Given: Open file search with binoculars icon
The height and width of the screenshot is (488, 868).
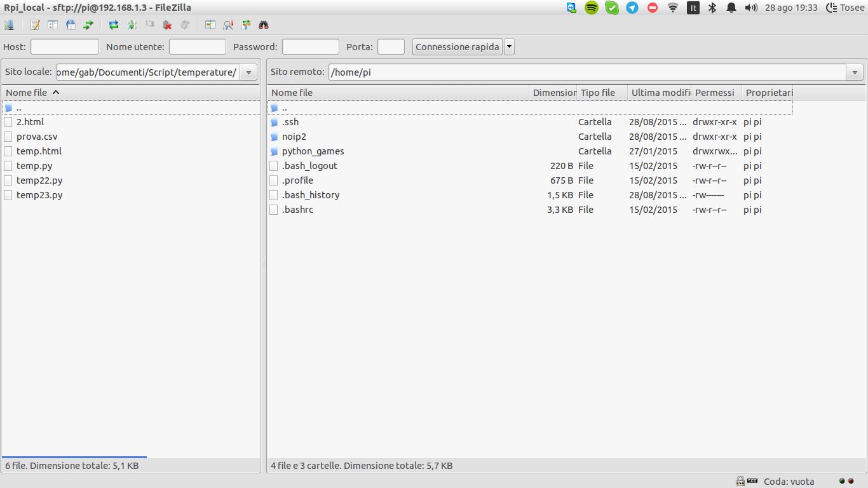Looking at the screenshot, I should point(264,25).
